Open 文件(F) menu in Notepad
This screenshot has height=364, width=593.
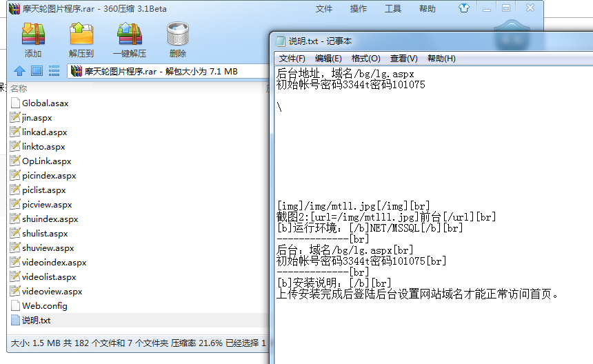pos(292,59)
